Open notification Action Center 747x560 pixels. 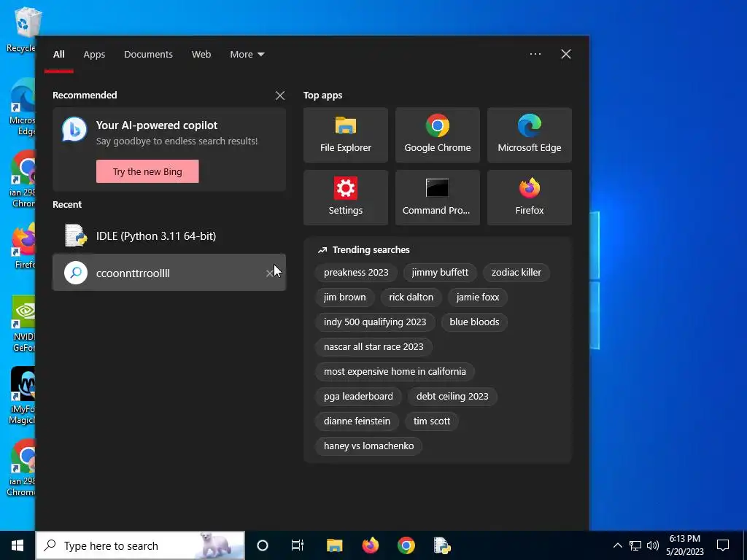723,545
